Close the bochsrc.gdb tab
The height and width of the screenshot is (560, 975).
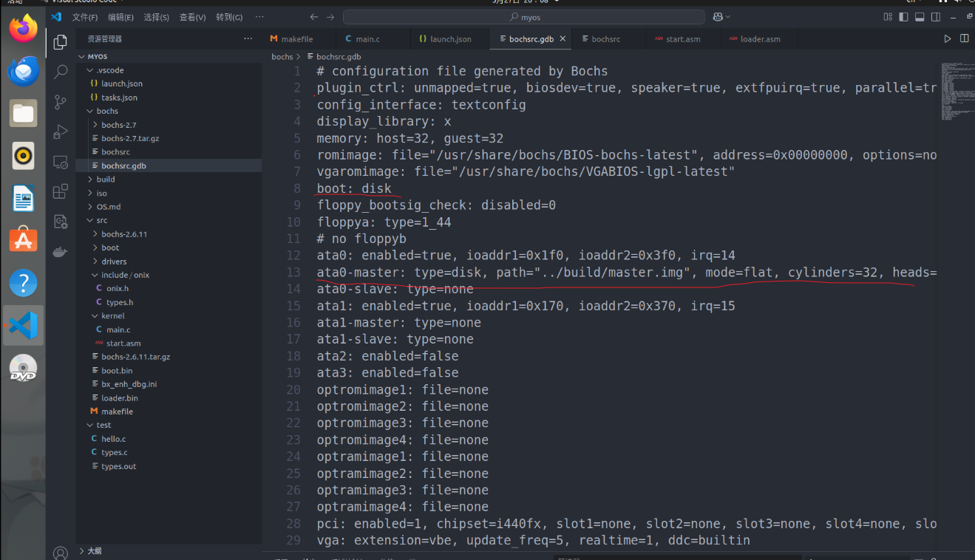click(x=564, y=38)
